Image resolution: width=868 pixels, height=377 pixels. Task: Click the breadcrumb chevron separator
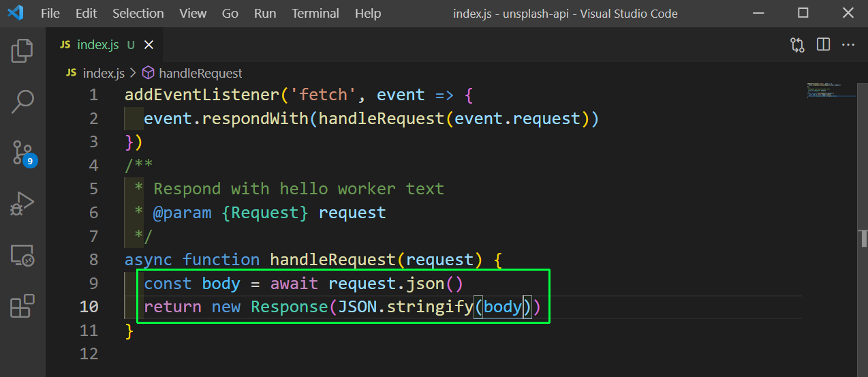[133, 73]
